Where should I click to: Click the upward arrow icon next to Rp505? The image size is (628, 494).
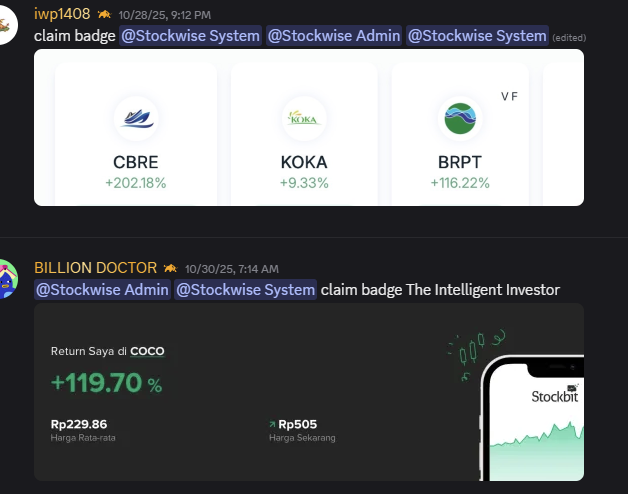coord(272,424)
